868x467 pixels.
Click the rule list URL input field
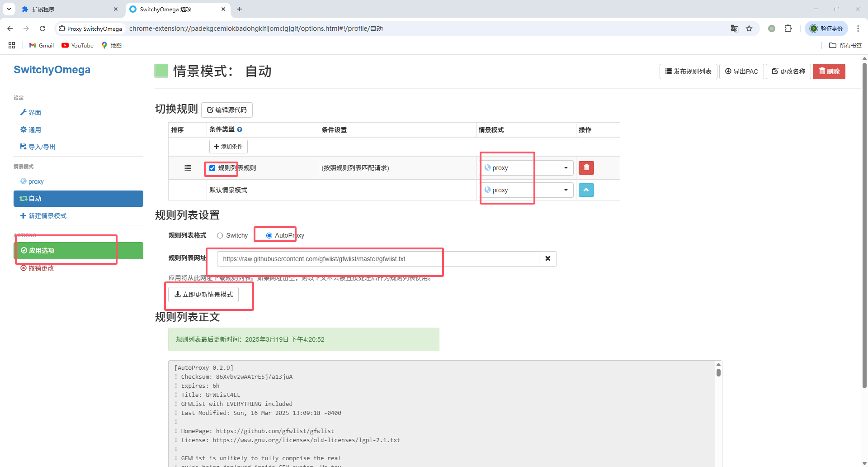pos(377,259)
